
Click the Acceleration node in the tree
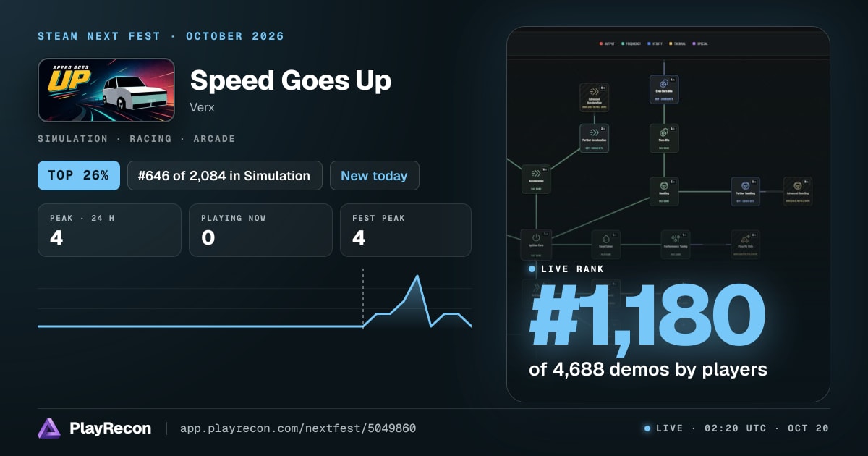536,178
